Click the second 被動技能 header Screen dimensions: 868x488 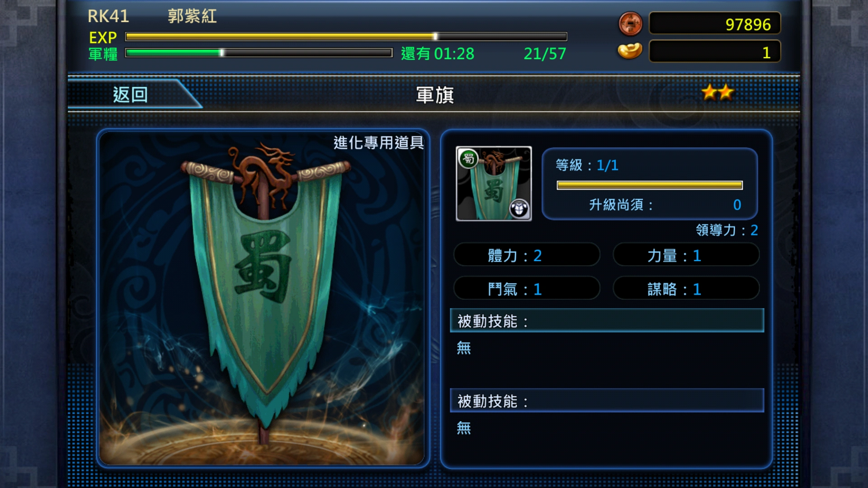click(607, 401)
